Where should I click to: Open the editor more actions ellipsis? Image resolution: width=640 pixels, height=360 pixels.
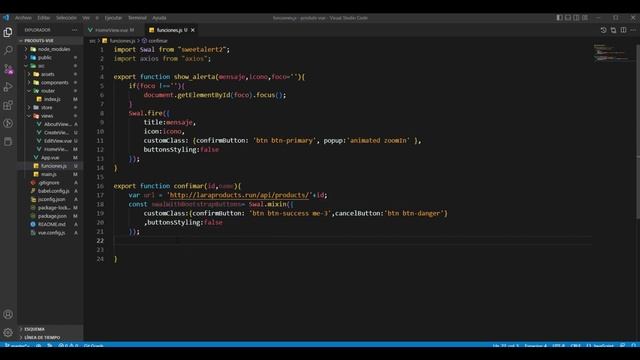point(633,30)
